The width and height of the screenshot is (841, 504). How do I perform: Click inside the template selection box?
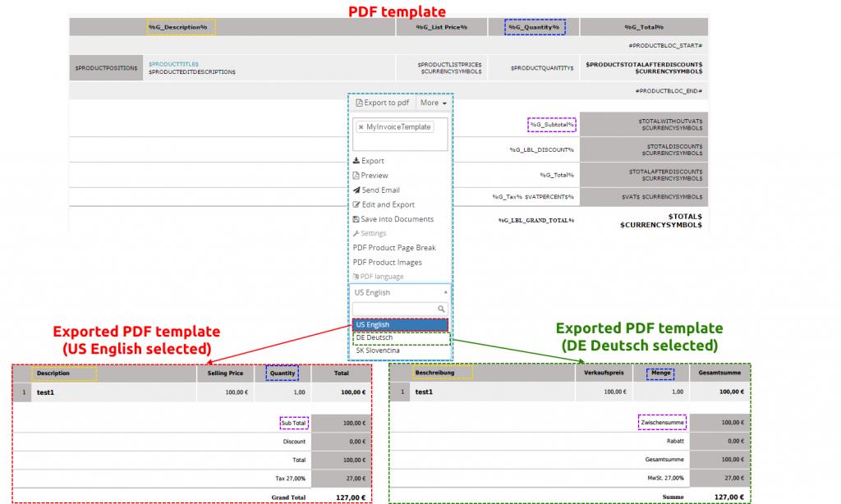[x=400, y=143]
